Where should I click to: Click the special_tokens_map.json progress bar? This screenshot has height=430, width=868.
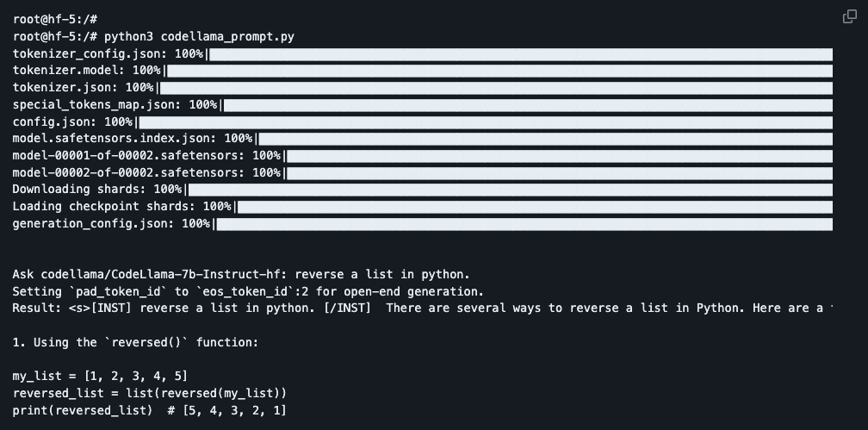(528, 105)
